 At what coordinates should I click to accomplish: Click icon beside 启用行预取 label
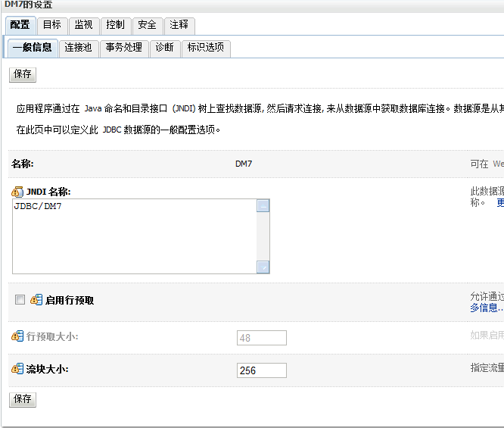coord(36,300)
